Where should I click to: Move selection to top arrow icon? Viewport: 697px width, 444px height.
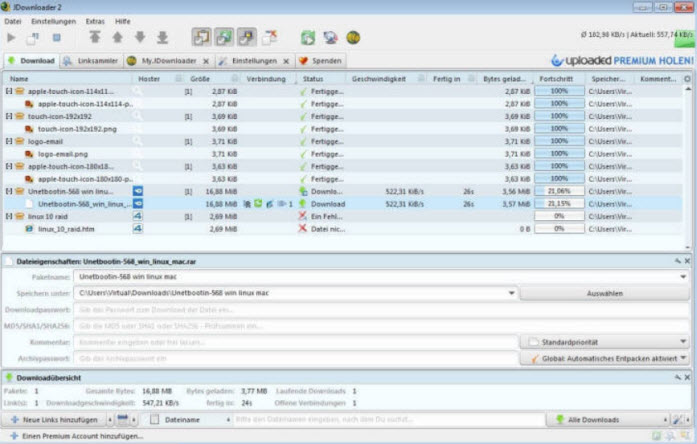[x=95, y=37]
